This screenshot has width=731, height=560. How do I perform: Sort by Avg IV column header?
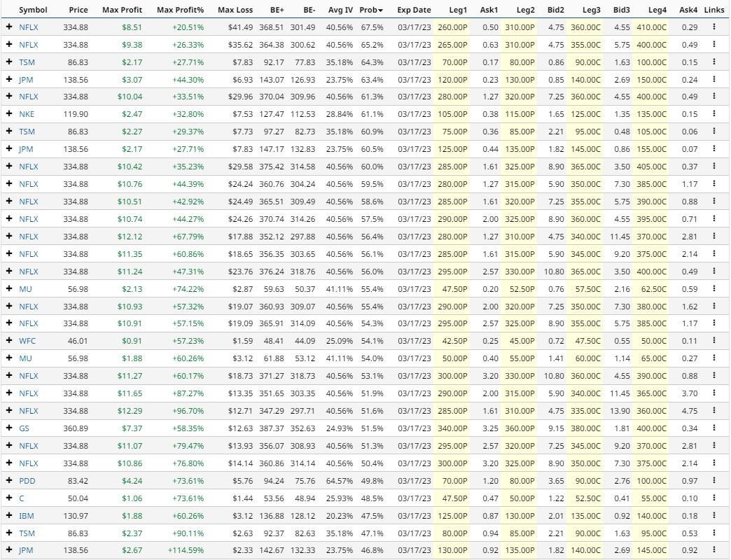(x=340, y=10)
